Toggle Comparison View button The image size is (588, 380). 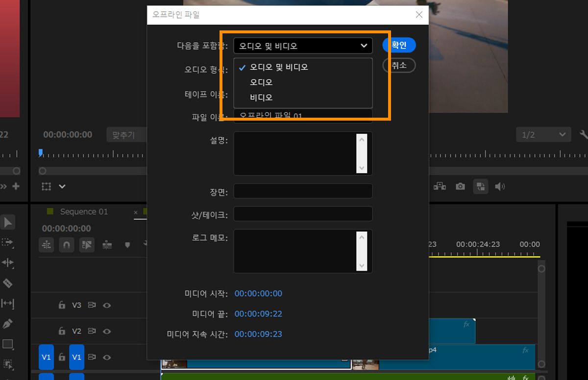pyautogui.click(x=481, y=187)
